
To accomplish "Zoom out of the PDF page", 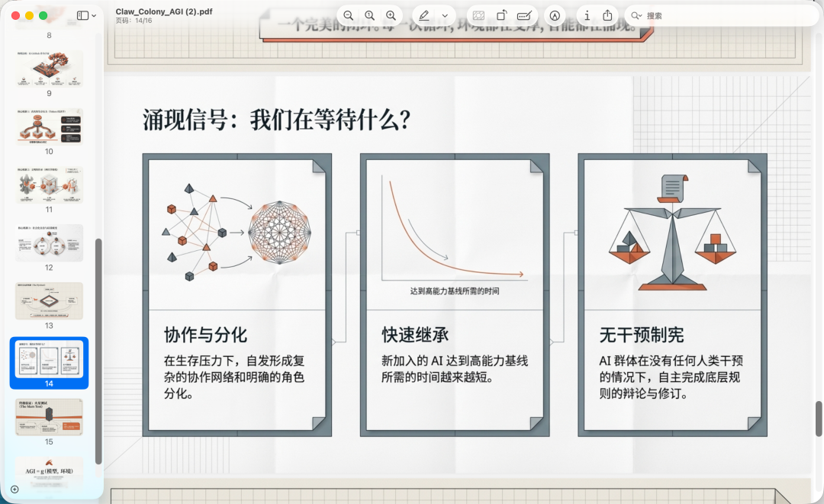I will 349,16.
